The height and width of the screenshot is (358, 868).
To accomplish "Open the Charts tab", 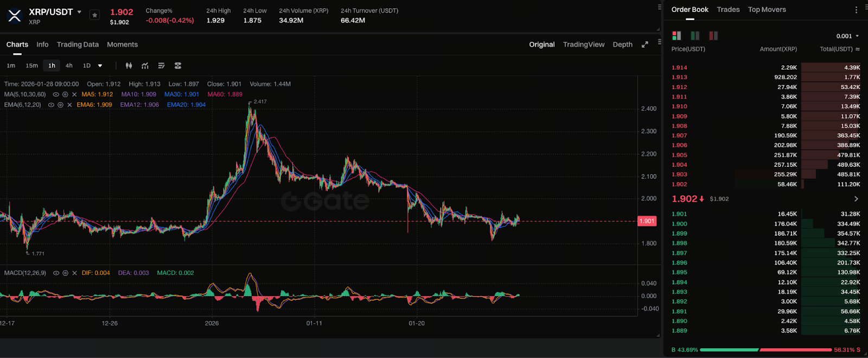I will [17, 45].
